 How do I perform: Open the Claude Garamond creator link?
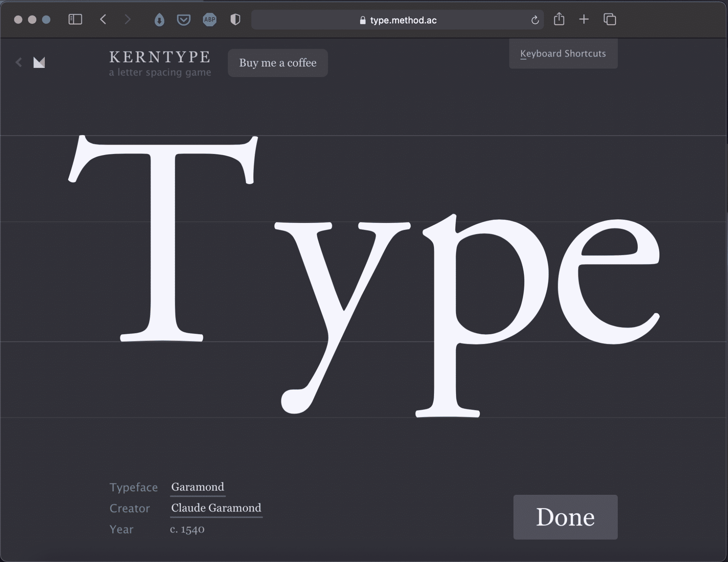pyautogui.click(x=216, y=508)
